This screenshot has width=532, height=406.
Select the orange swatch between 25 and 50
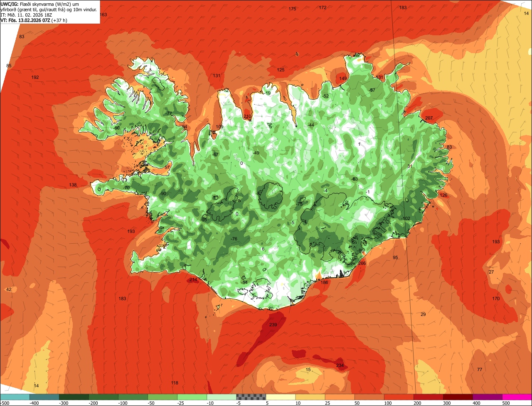(x=340, y=397)
